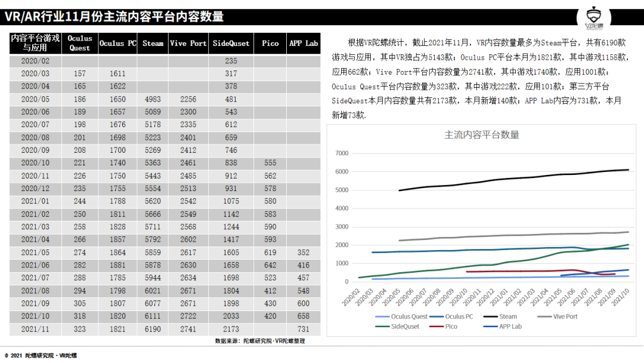Click the SideQuset value 1075

click(x=231, y=201)
